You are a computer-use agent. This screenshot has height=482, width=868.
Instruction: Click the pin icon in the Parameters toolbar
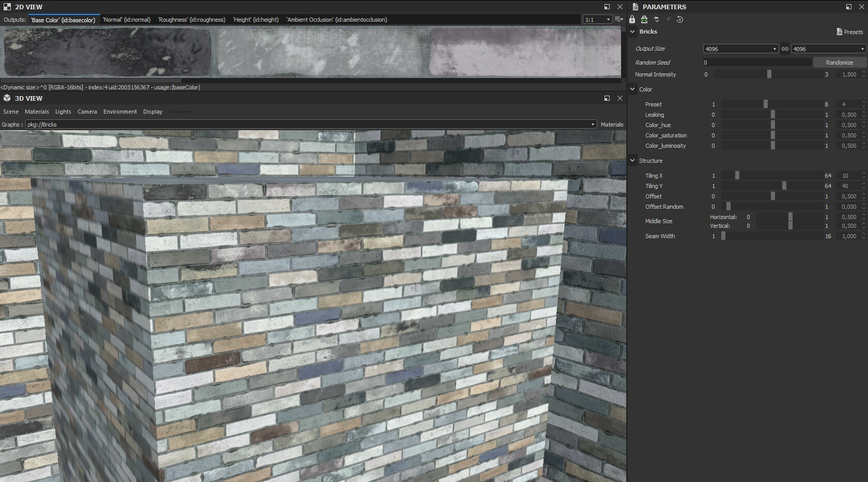tap(668, 19)
